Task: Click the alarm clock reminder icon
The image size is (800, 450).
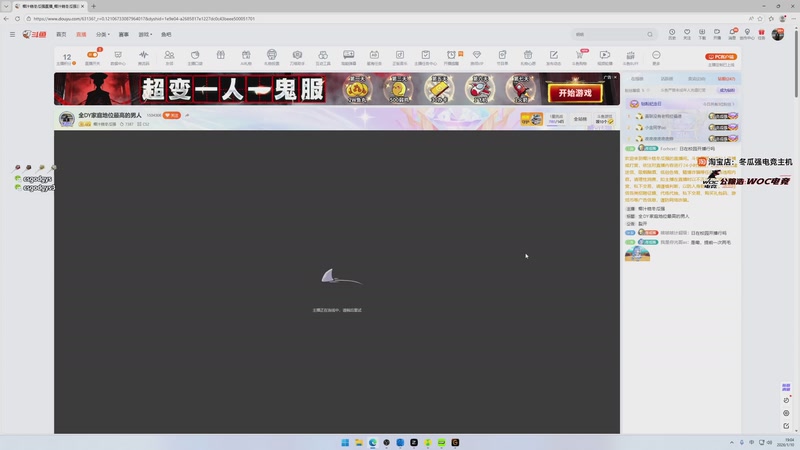Action: coord(451,55)
